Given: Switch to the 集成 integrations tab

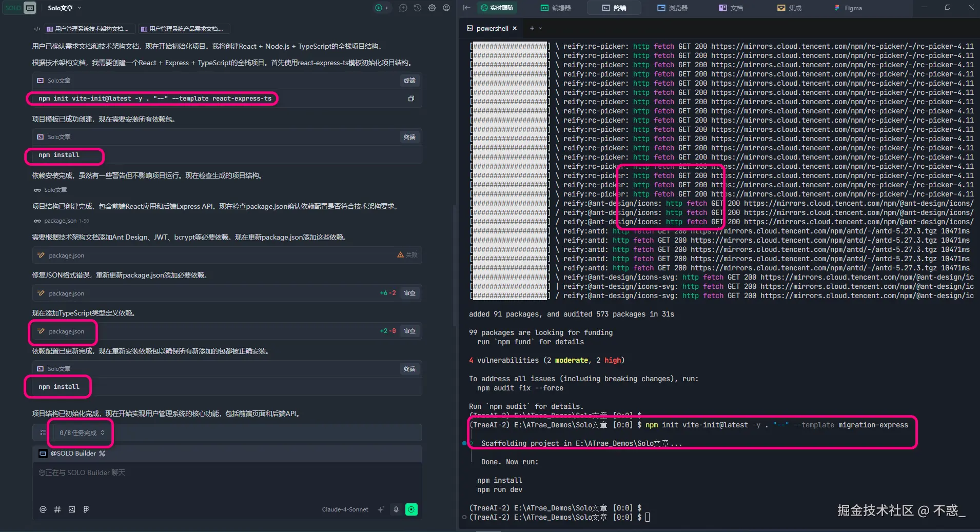Looking at the screenshot, I should click(789, 8).
